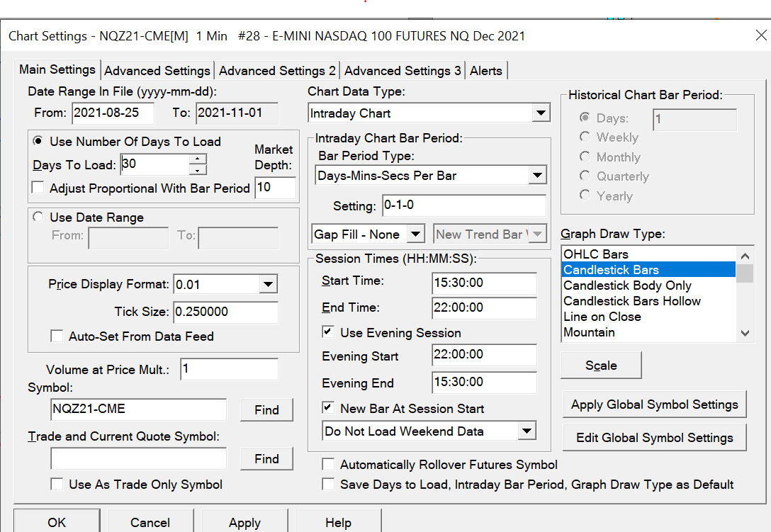This screenshot has width=771, height=532.
Task: Click Find next to Trade Quote Symbol
Action: coord(266,458)
